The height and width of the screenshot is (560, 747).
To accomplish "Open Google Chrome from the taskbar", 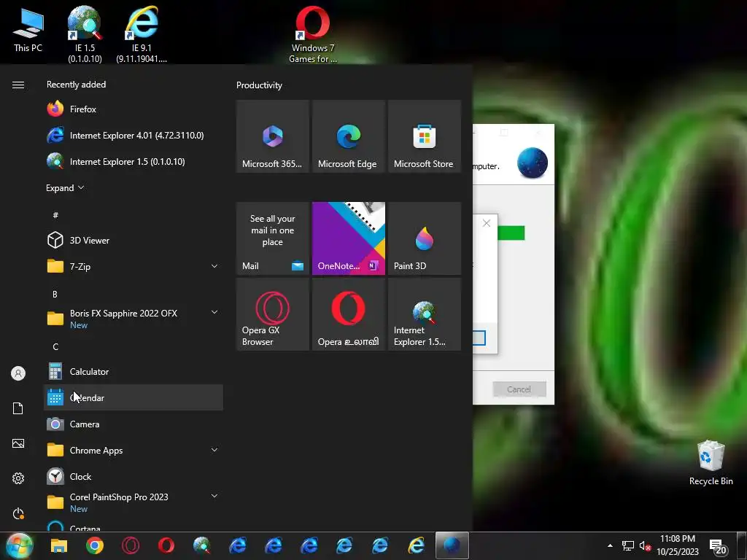I will [x=95, y=545].
